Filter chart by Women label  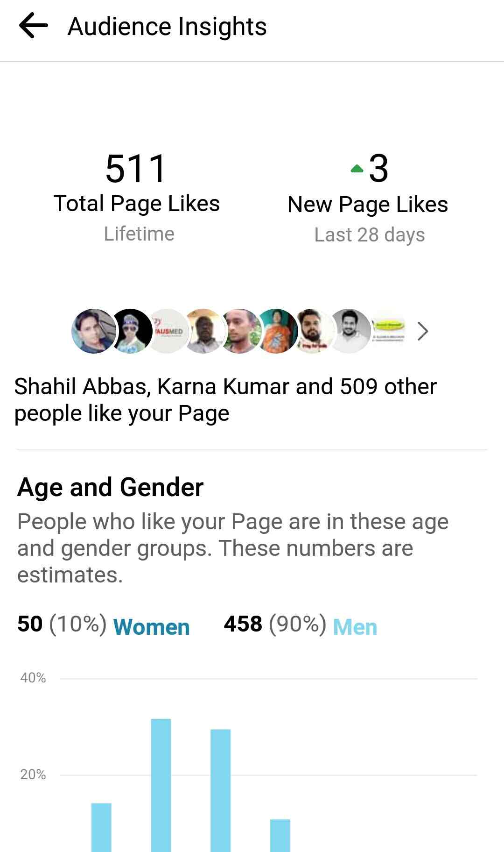click(151, 627)
